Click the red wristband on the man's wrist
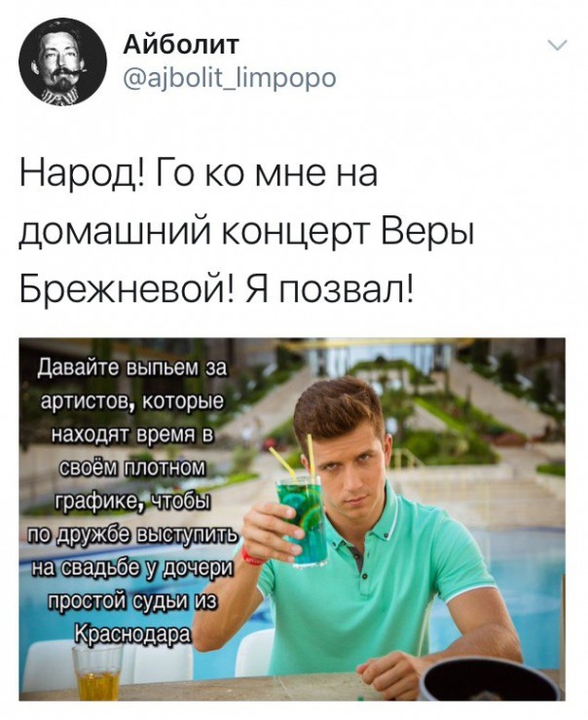 click(x=249, y=554)
